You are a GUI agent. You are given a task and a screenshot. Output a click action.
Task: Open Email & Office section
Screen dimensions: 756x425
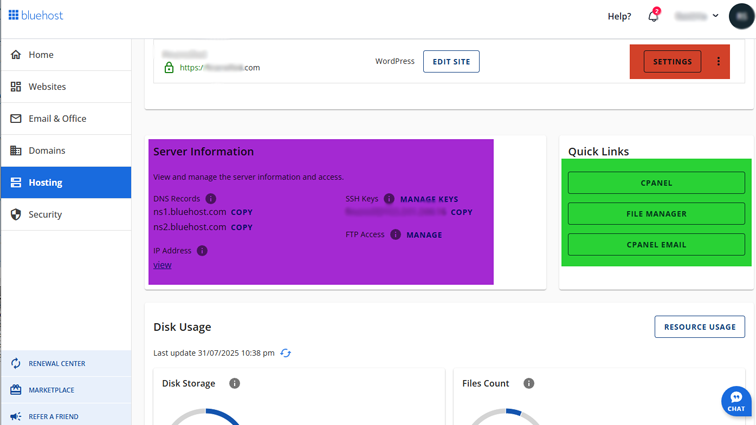point(66,118)
